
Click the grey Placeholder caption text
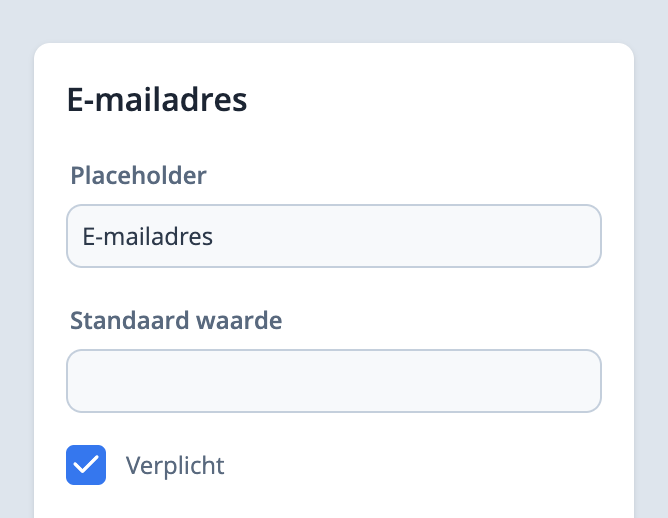[138, 176]
